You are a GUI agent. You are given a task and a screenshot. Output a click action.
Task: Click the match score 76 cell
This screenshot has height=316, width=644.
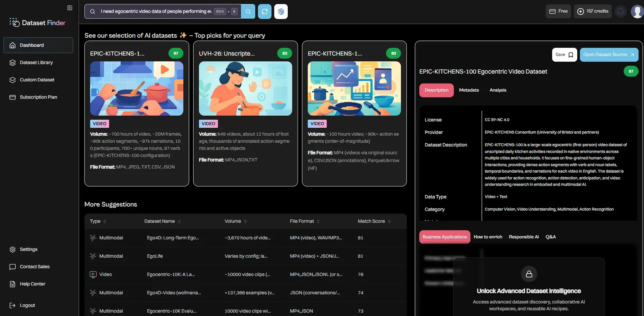click(x=361, y=274)
